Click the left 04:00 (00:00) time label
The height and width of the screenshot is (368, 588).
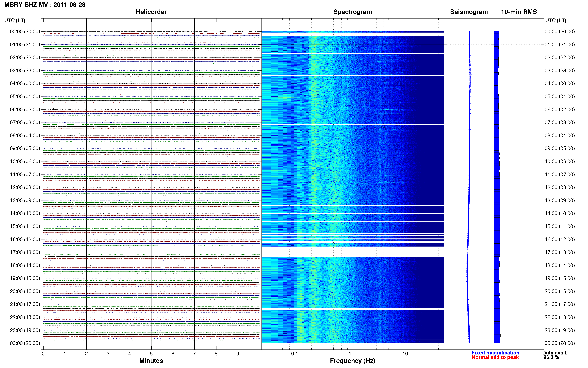tap(25, 83)
